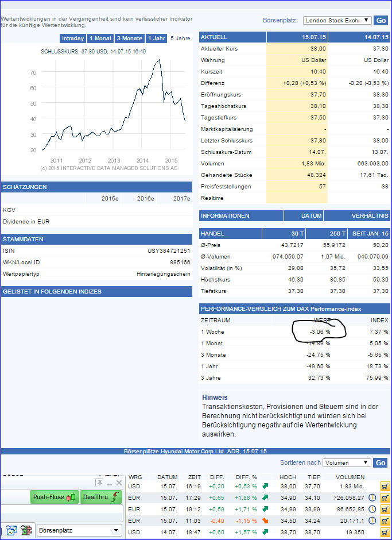Click the INFORMATIONEN header

pos(241,216)
